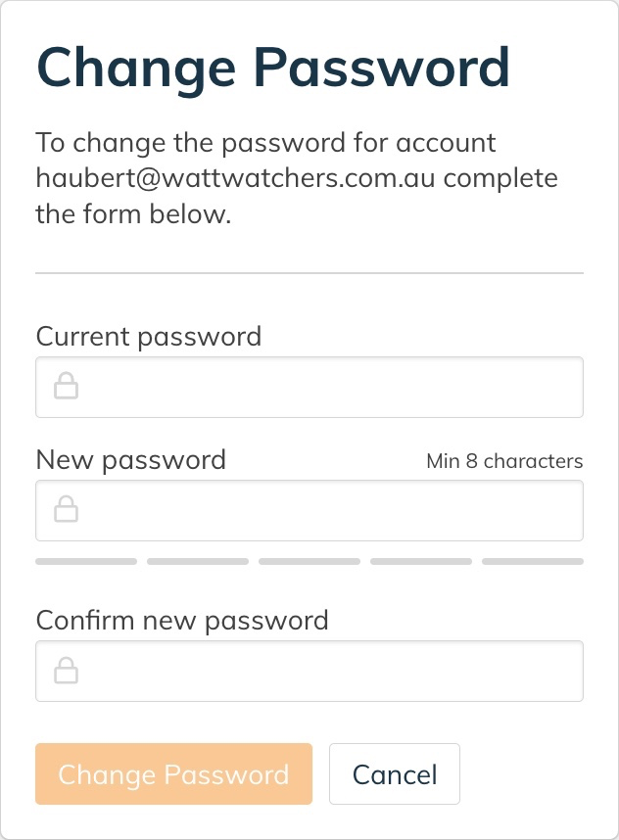This screenshot has width=619, height=840.
Task: Click the lock icon in Confirm new password field
Action: point(66,670)
